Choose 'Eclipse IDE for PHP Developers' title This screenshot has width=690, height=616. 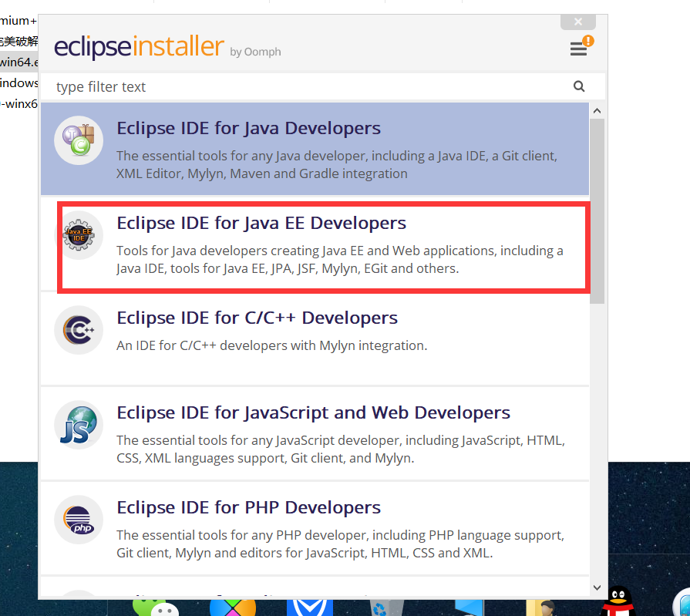[248, 508]
